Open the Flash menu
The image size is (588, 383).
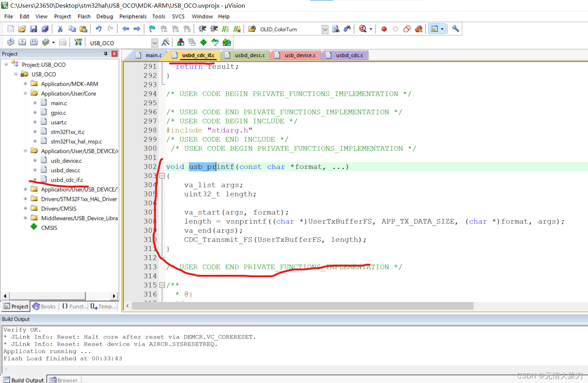[x=84, y=17]
